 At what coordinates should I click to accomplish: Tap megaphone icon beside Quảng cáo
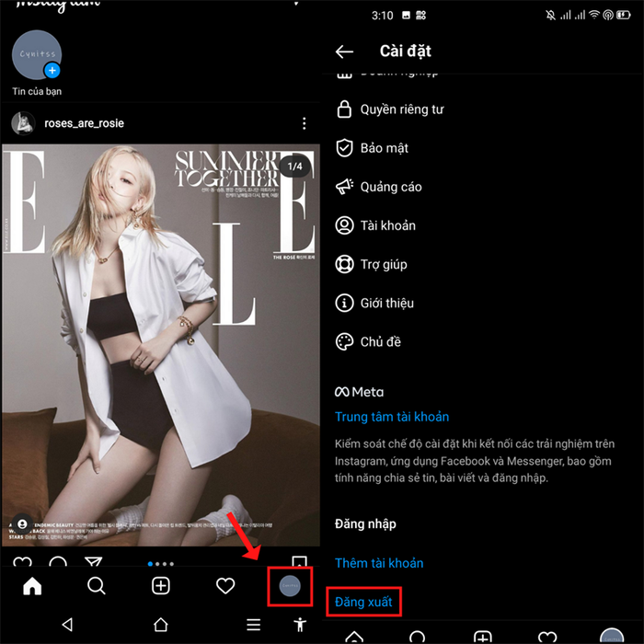pos(344,187)
